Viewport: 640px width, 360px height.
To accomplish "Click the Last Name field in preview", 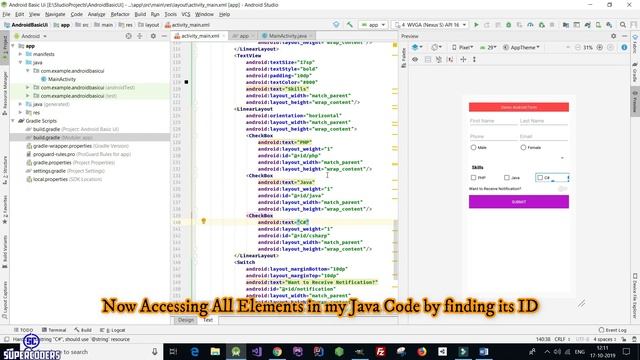I will 544,121.
